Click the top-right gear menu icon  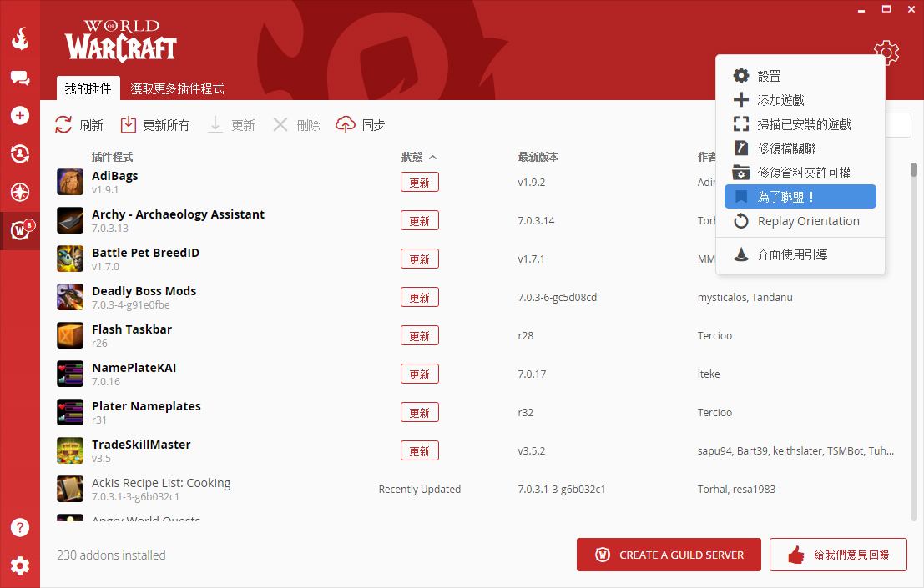[886, 53]
